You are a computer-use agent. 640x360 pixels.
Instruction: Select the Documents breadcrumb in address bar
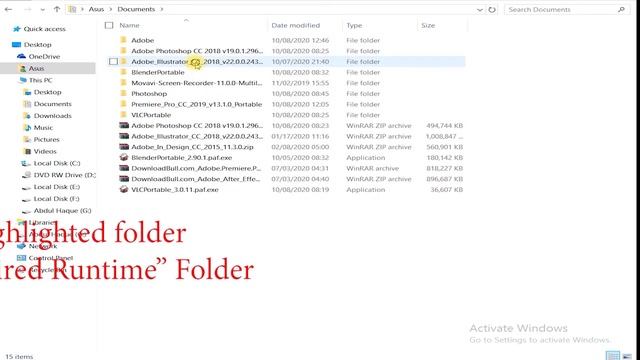[x=136, y=9]
